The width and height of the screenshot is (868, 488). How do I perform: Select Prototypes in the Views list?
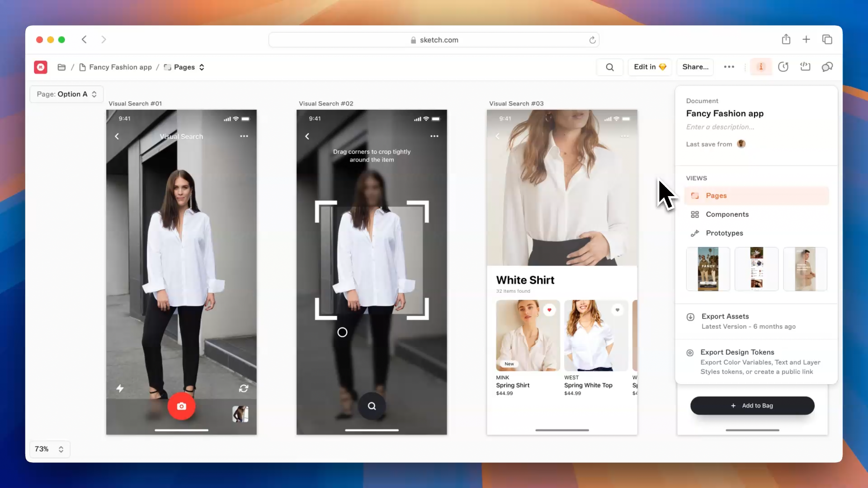(x=724, y=233)
